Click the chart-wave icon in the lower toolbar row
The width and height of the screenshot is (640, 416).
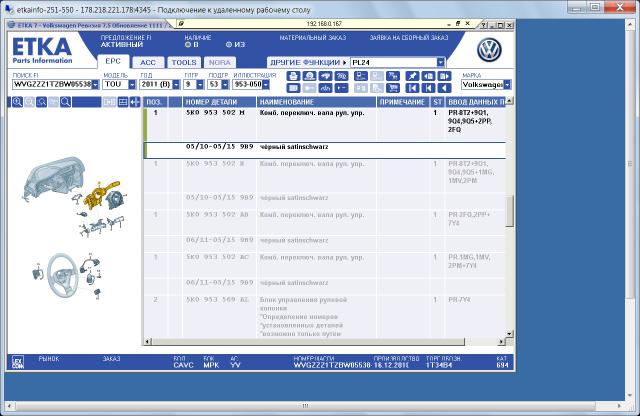(x=325, y=88)
